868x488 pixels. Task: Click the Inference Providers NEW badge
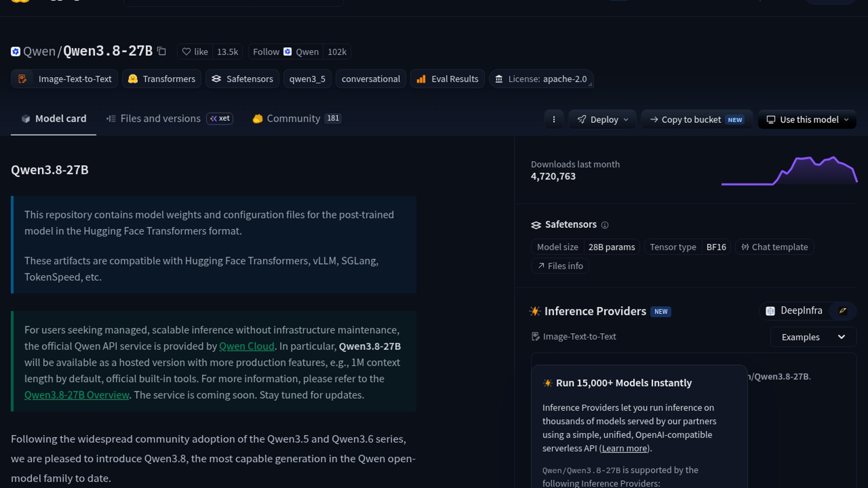click(660, 312)
